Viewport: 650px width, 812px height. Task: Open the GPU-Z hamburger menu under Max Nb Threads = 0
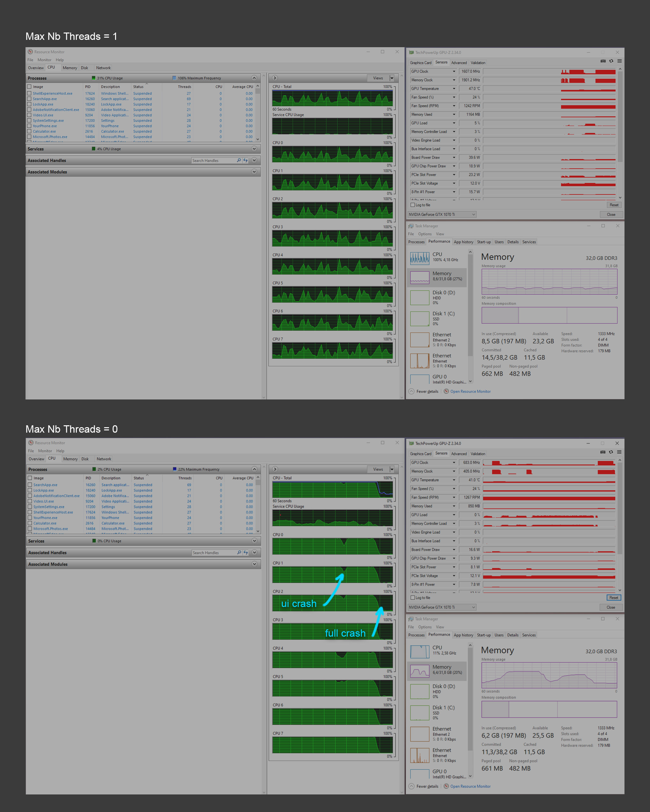[x=619, y=452]
